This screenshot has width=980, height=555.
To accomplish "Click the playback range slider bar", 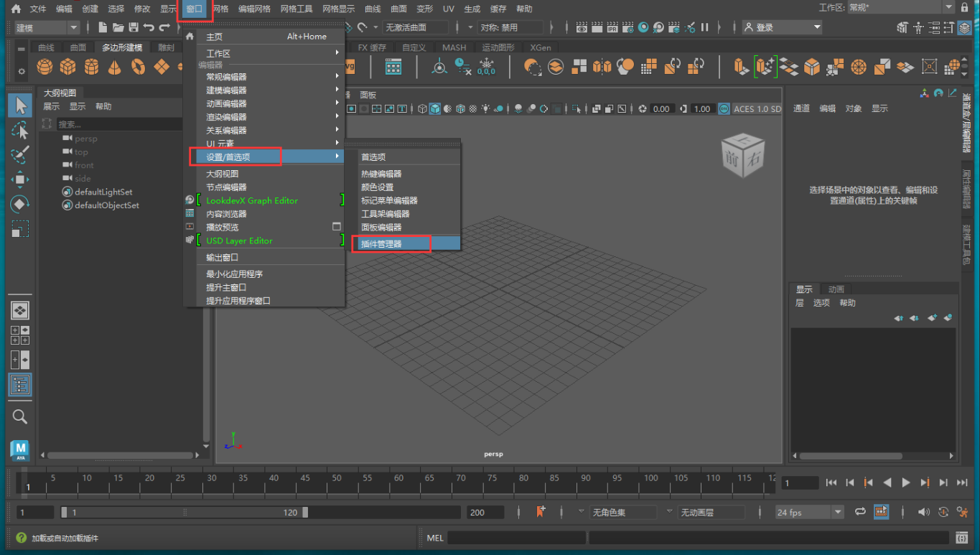I will point(185,512).
